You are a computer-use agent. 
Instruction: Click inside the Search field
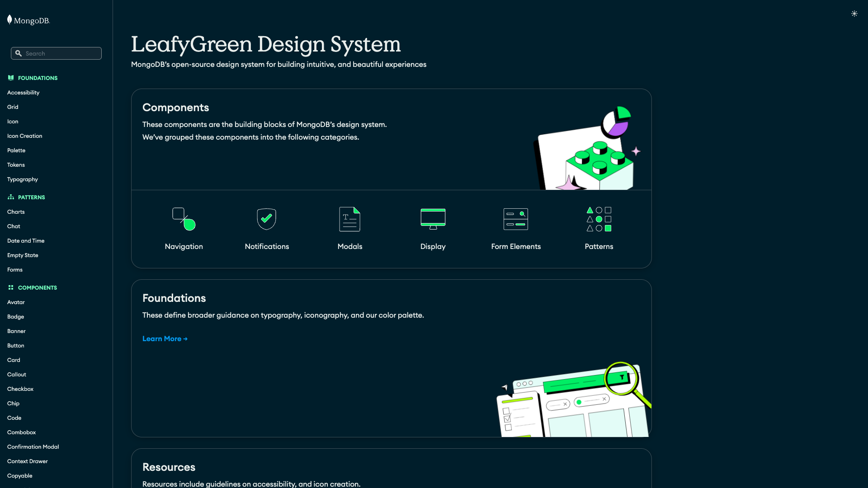(59, 53)
